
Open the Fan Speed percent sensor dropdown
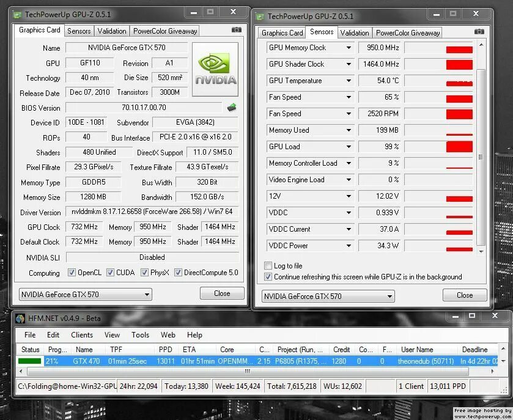tap(349, 97)
